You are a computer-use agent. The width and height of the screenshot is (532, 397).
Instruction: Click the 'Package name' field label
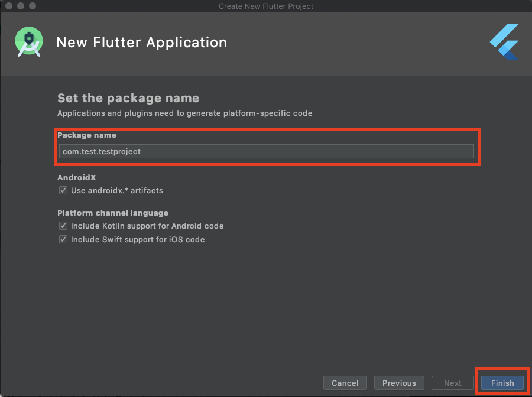(87, 135)
